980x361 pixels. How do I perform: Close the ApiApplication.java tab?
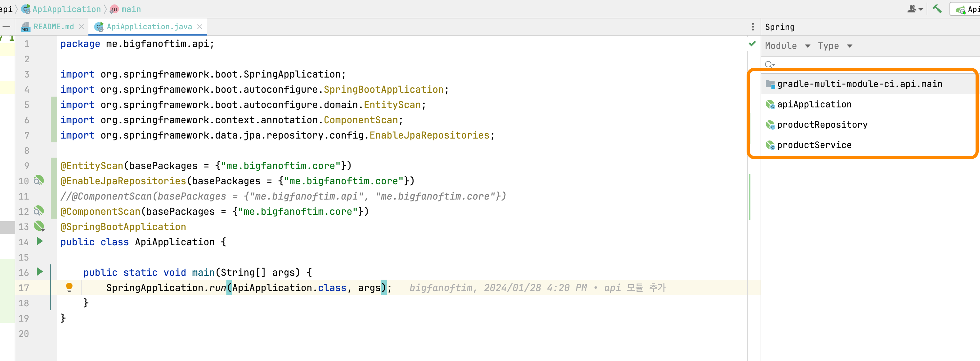coord(200,27)
